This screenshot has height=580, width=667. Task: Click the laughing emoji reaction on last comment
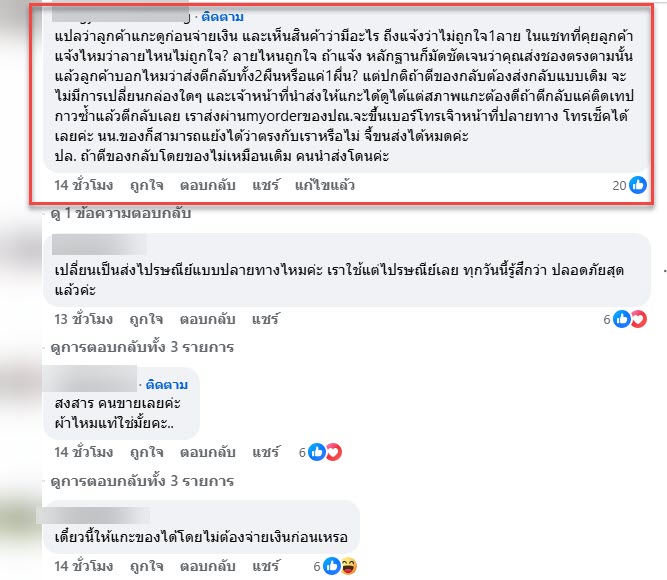click(x=349, y=566)
